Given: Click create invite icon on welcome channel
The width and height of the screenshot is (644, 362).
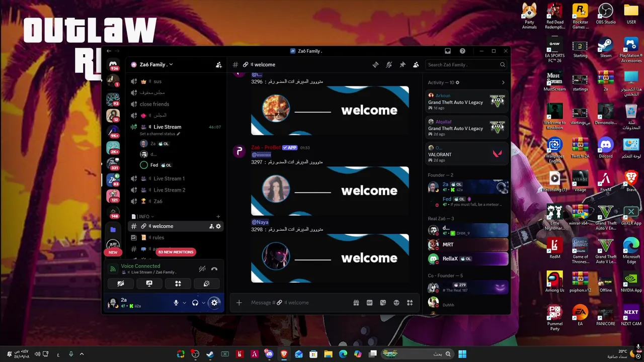Looking at the screenshot, I should point(211,226).
